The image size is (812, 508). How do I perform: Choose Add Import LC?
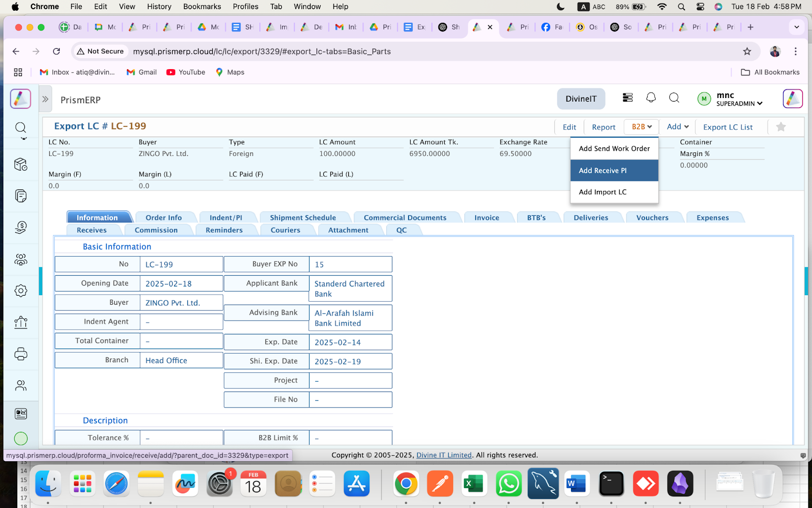pyautogui.click(x=614, y=192)
